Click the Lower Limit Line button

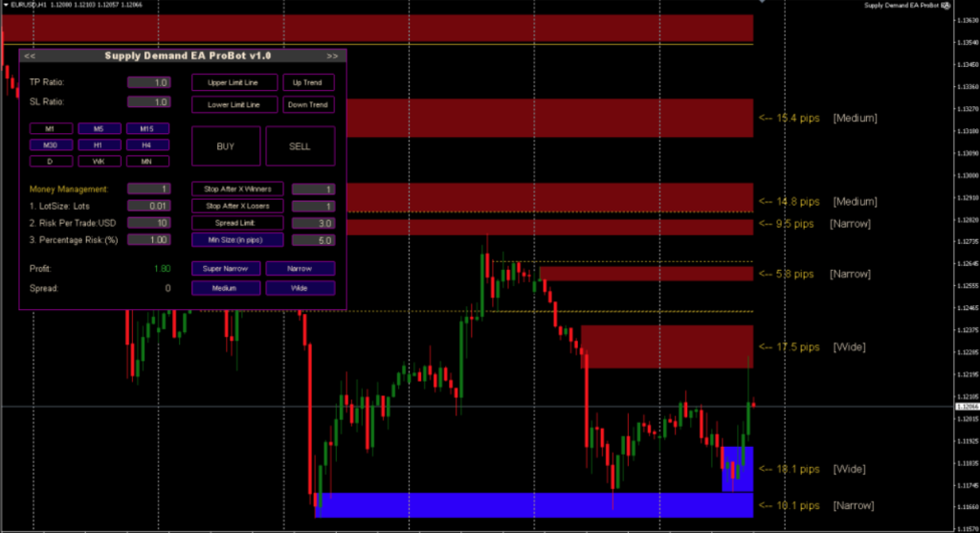pos(234,104)
